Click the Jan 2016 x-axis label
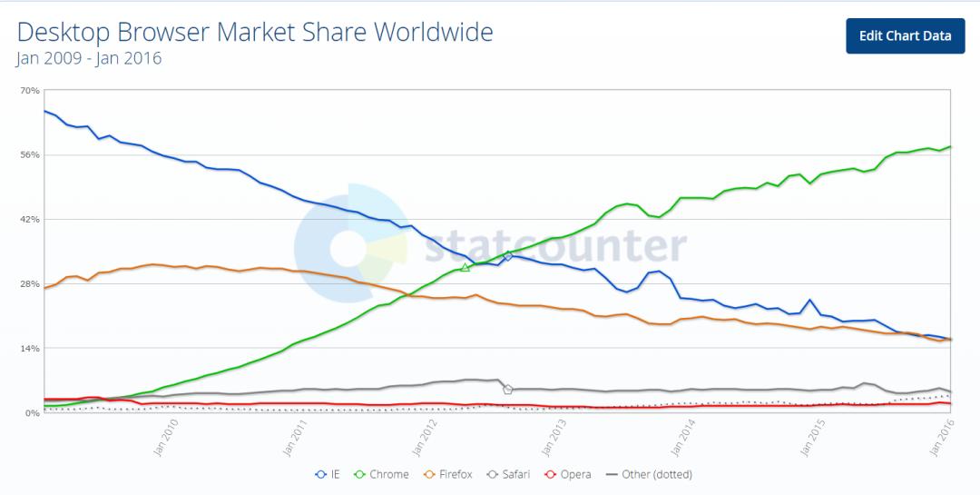Image resolution: width=980 pixels, height=495 pixels. click(x=943, y=438)
